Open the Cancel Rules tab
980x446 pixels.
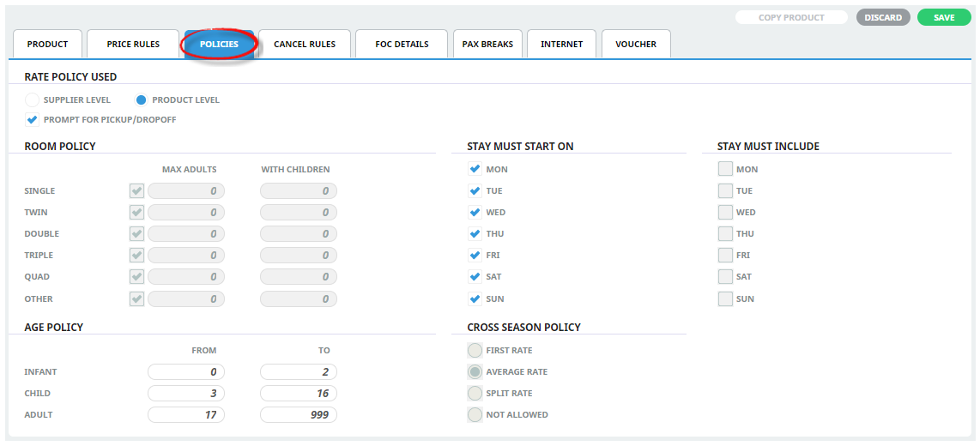(305, 45)
